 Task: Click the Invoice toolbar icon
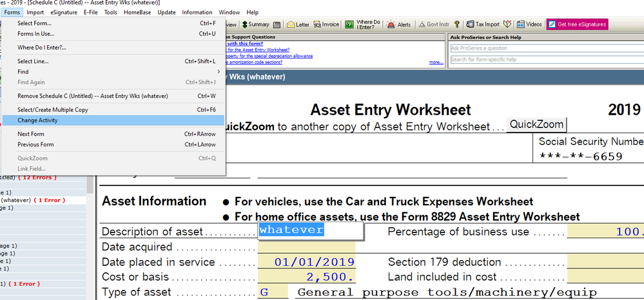tap(326, 24)
